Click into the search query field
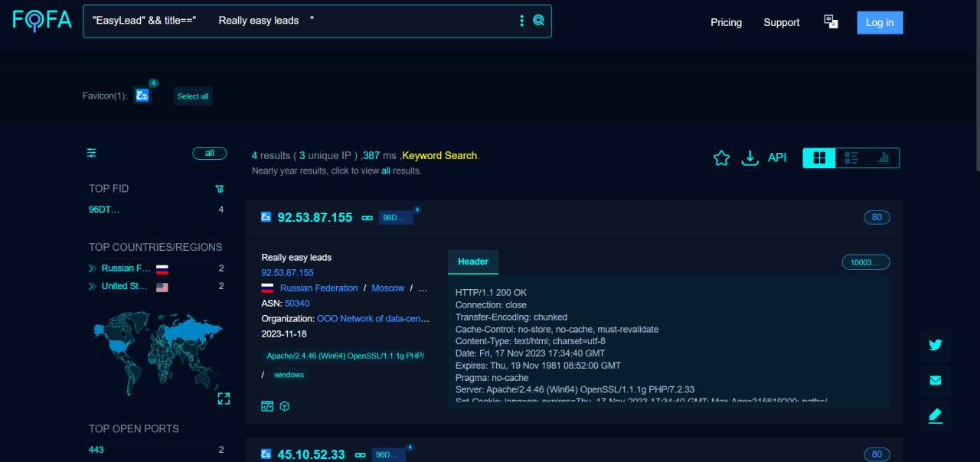The image size is (980, 462). point(299,21)
